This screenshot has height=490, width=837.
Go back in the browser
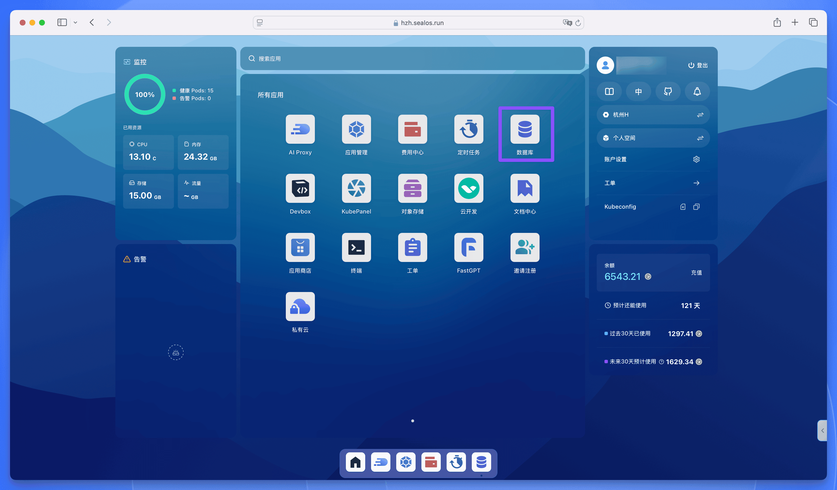[x=92, y=22]
